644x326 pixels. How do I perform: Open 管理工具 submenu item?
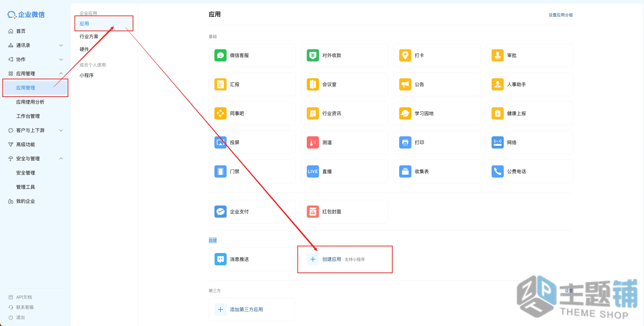[25, 187]
